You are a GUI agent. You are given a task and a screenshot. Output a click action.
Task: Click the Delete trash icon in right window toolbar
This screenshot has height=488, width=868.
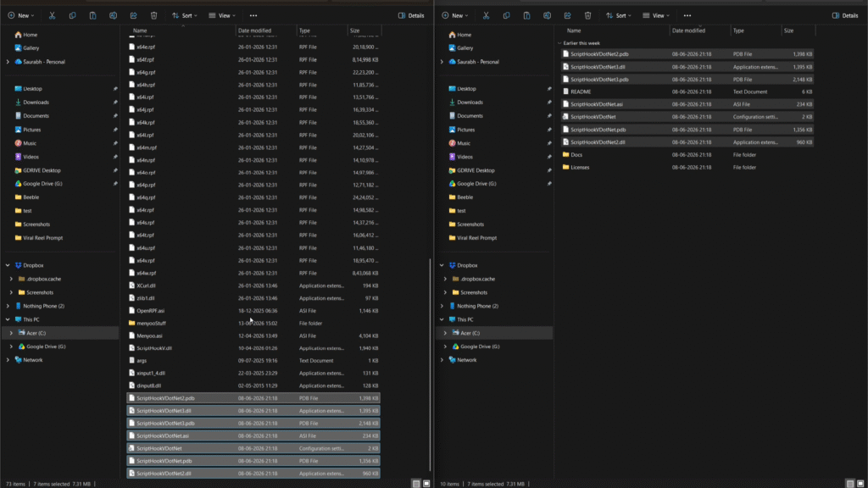588,15
